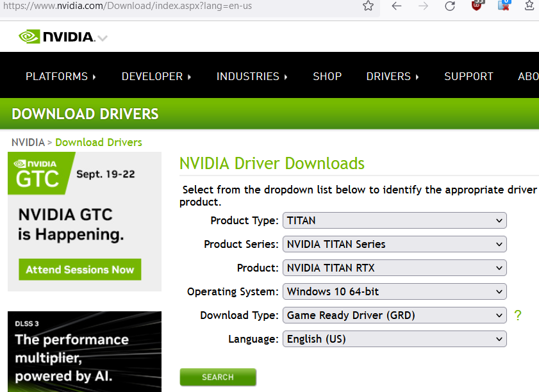Open the DEVELOPER menu
The image size is (539, 392).
pyautogui.click(x=156, y=76)
